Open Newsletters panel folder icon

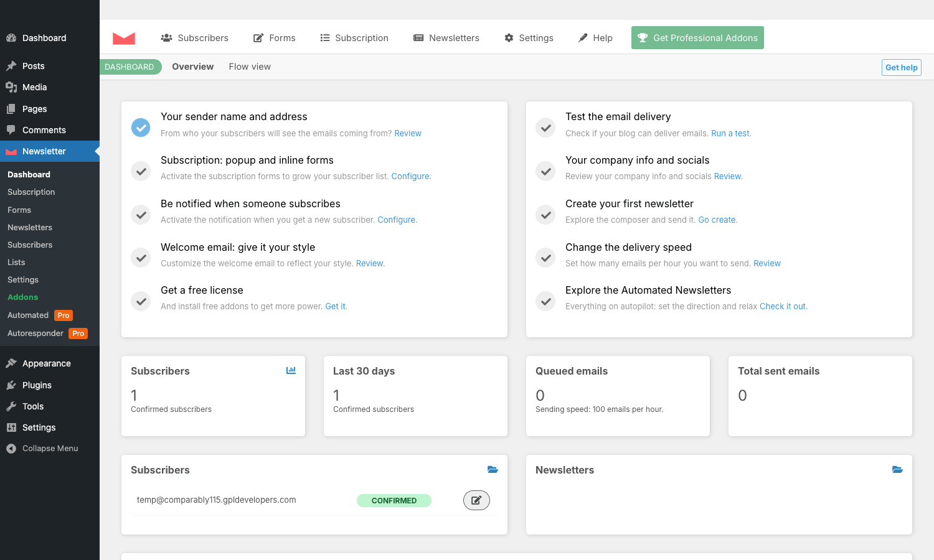coord(897,470)
